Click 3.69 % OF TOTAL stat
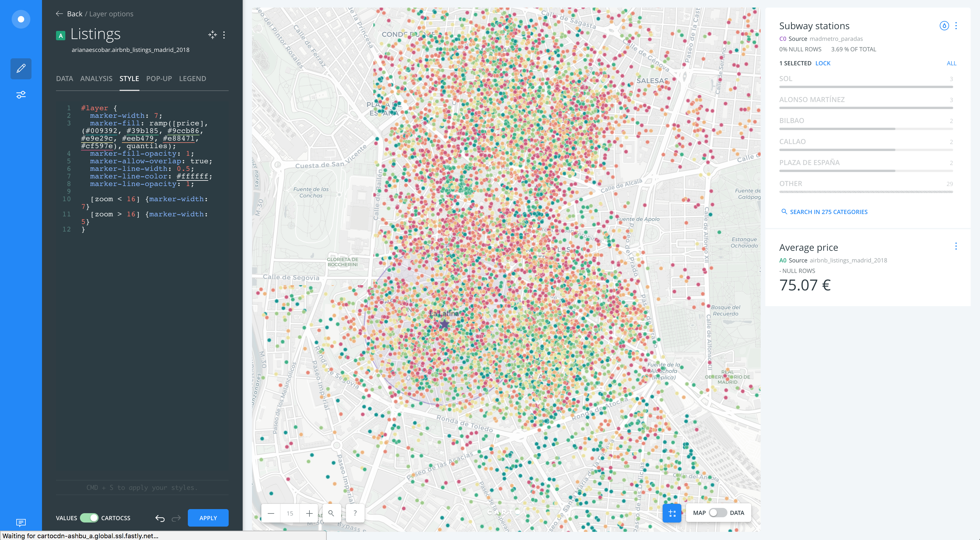This screenshot has width=980, height=540. (x=853, y=50)
